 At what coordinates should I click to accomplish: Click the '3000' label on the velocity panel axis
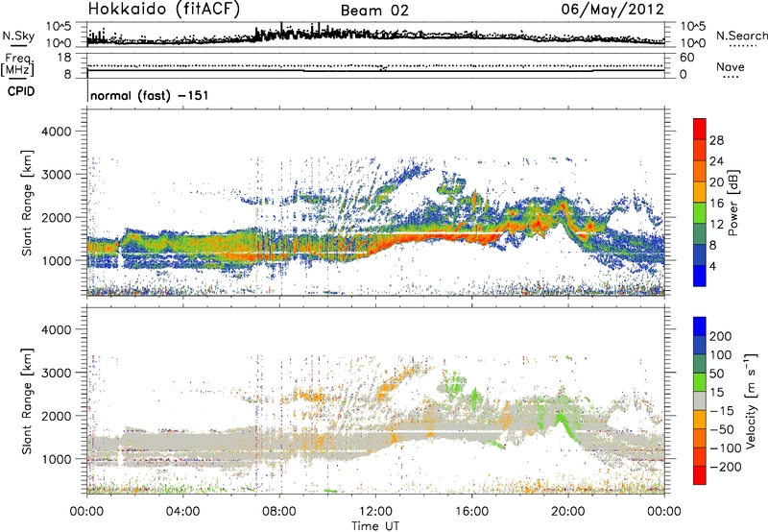[x=57, y=373]
